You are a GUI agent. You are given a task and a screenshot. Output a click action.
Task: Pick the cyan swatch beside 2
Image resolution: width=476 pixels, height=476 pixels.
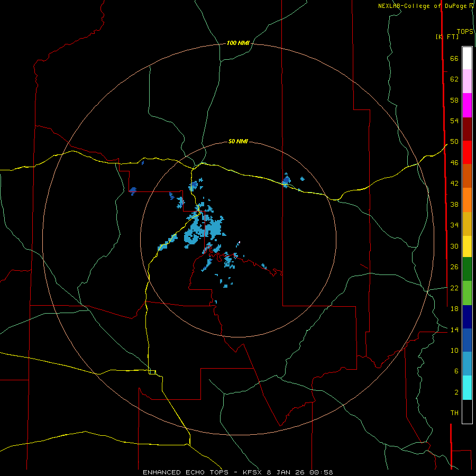(x=467, y=388)
